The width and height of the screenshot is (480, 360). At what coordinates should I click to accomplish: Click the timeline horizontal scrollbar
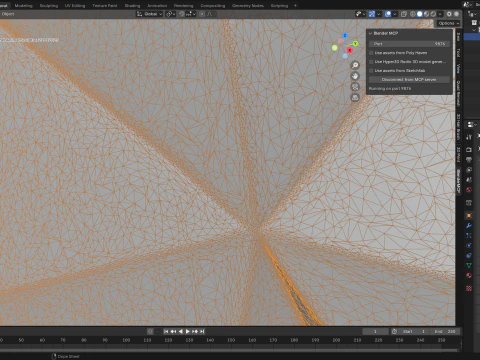tap(230, 350)
